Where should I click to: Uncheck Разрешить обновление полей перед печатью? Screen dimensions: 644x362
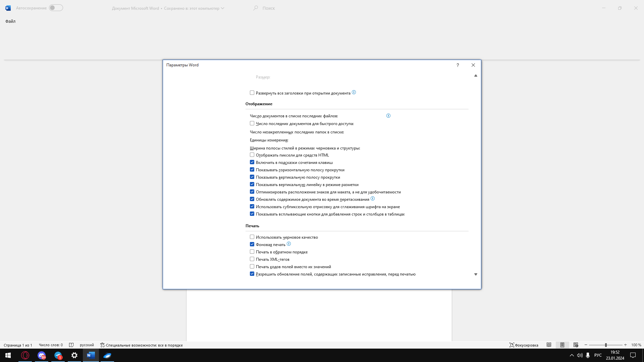point(252,274)
